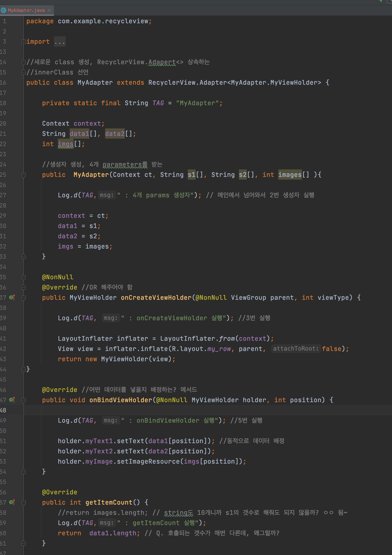The height and width of the screenshot is (555, 392).
Task: Close the MyAdapter.java tab
Action: click(49, 10)
